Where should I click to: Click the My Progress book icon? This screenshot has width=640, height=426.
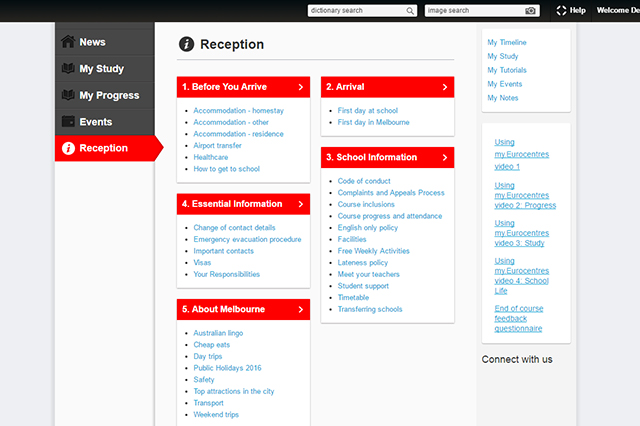pos(68,95)
